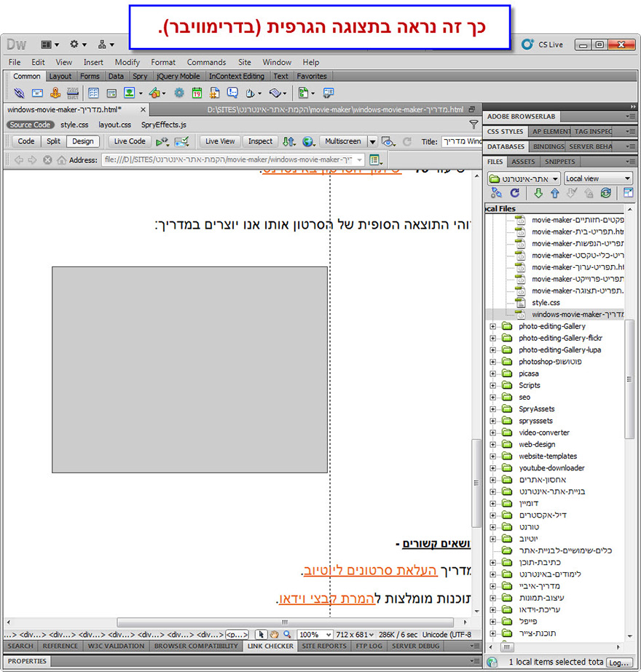Click the Multiscreen button
This screenshot has width=641, height=672.
click(343, 141)
